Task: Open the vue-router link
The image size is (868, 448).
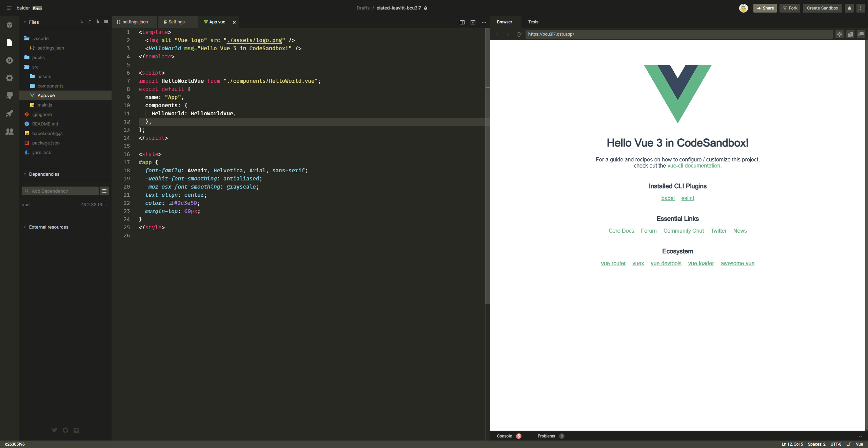Action: pos(613,264)
